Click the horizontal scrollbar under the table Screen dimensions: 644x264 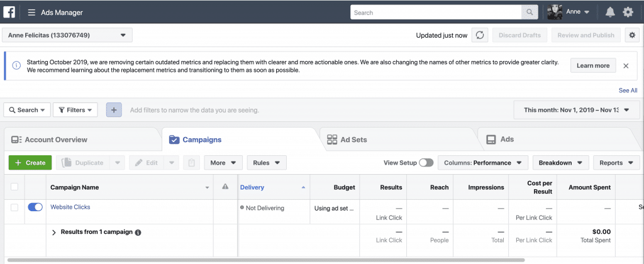(x=266, y=260)
